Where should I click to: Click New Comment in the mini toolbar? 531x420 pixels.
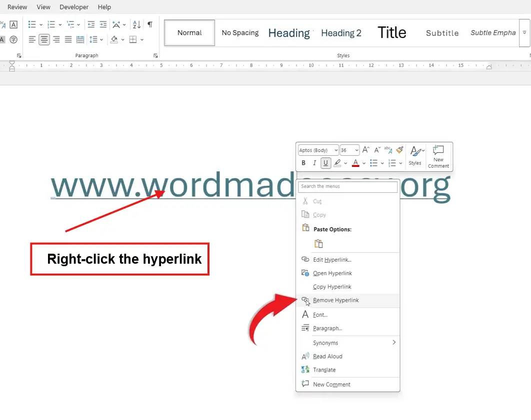(x=438, y=157)
